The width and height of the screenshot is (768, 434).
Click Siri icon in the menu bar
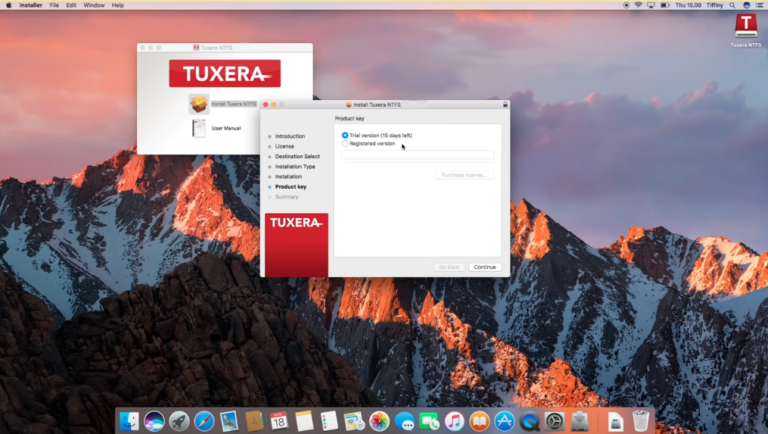click(746, 5)
